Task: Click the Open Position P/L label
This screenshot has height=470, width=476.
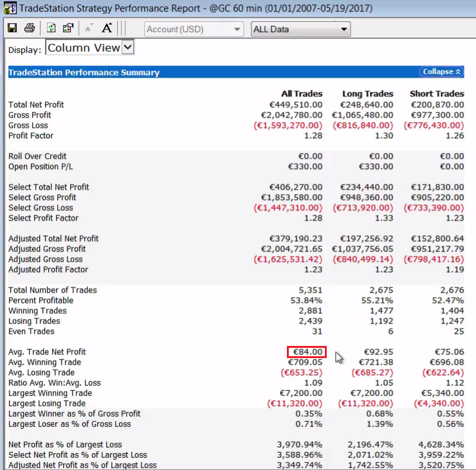Action: pos(41,167)
